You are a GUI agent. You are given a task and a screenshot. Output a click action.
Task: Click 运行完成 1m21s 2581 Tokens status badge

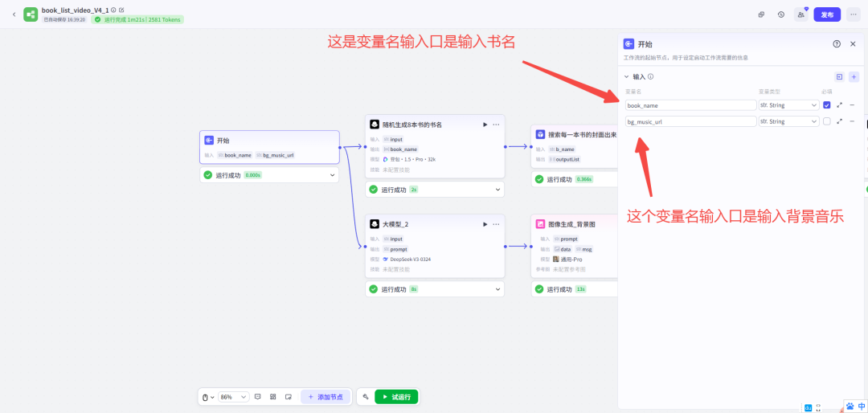[x=137, y=19]
